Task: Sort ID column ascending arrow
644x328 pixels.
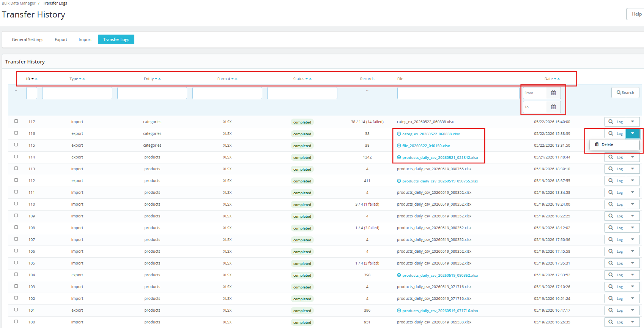Action: coord(36,79)
